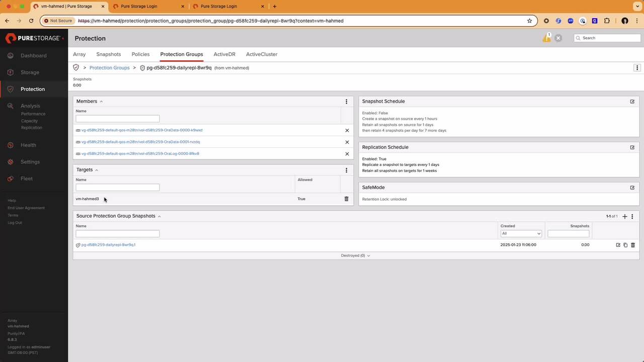Open the Created filter dropdown
This screenshot has height=362, width=644.
click(x=521, y=233)
